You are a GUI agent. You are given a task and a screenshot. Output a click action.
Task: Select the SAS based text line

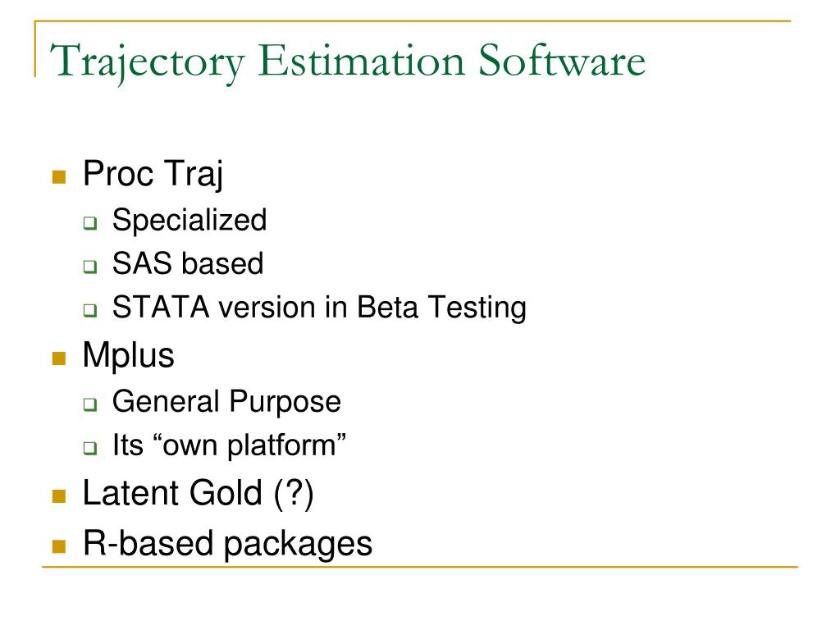coord(188,263)
